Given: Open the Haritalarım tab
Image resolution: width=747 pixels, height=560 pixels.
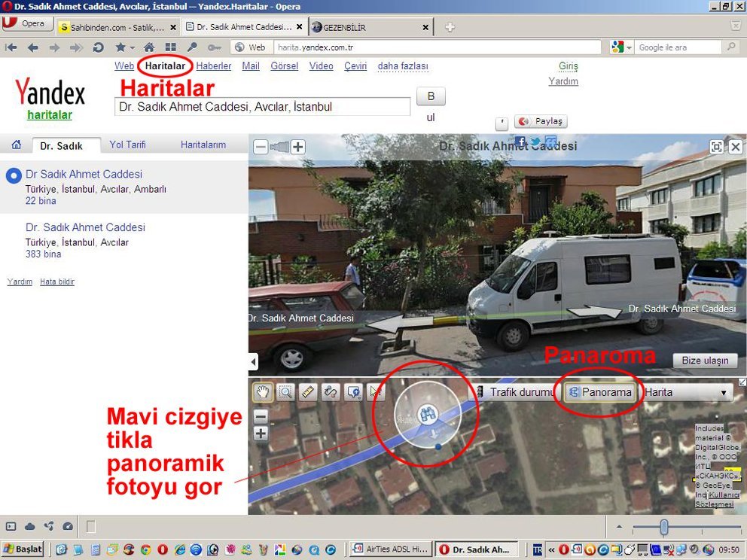Looking at the screenshot, I should 203,145.
